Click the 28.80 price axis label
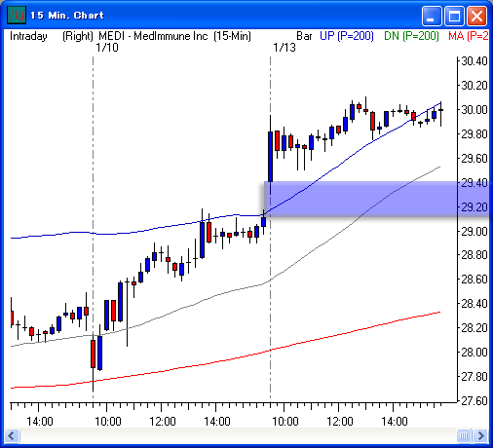Viewport: 493px width, 448px height. click(x=474, y=255)
